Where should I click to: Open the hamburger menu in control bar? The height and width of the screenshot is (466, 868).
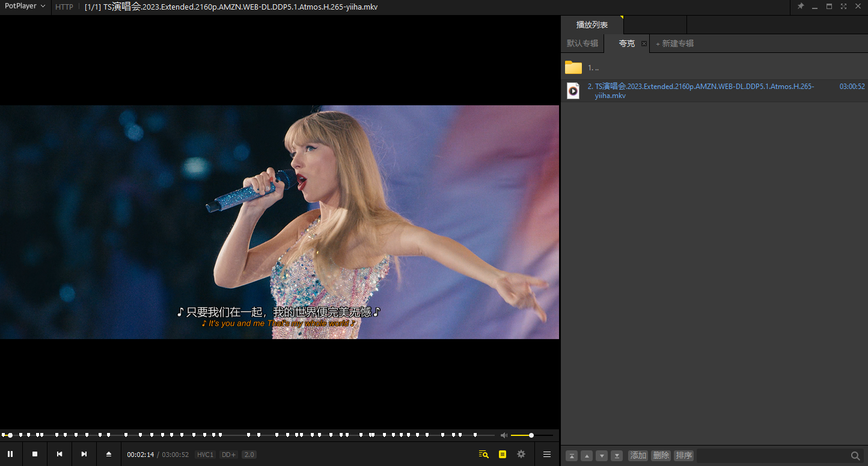tap(547, 455)
